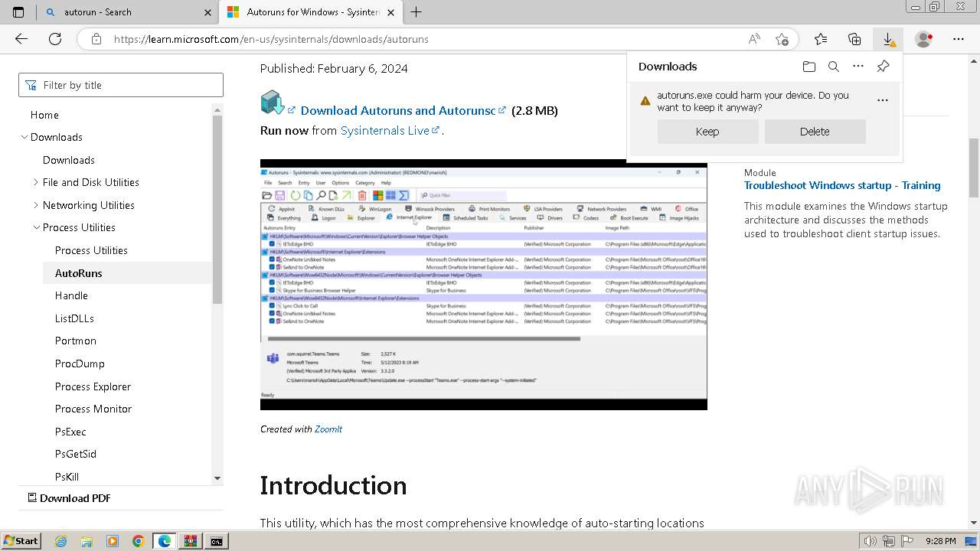Select the indented Downloads sidebar item below the Downloads section

point(69,160)
